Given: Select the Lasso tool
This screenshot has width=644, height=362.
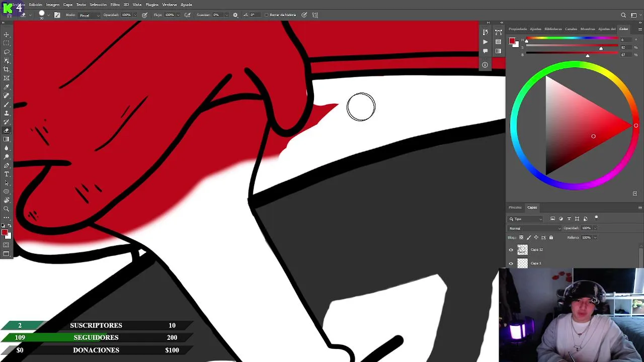Looking at the screenshot, I should pyautogui.click(x=7, y=52).
